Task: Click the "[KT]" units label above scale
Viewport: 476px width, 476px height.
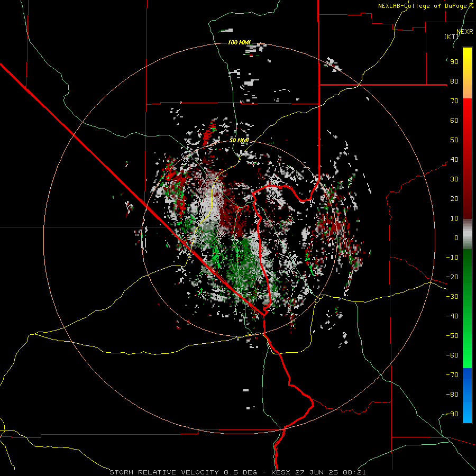Action: (x=452, y=36)
